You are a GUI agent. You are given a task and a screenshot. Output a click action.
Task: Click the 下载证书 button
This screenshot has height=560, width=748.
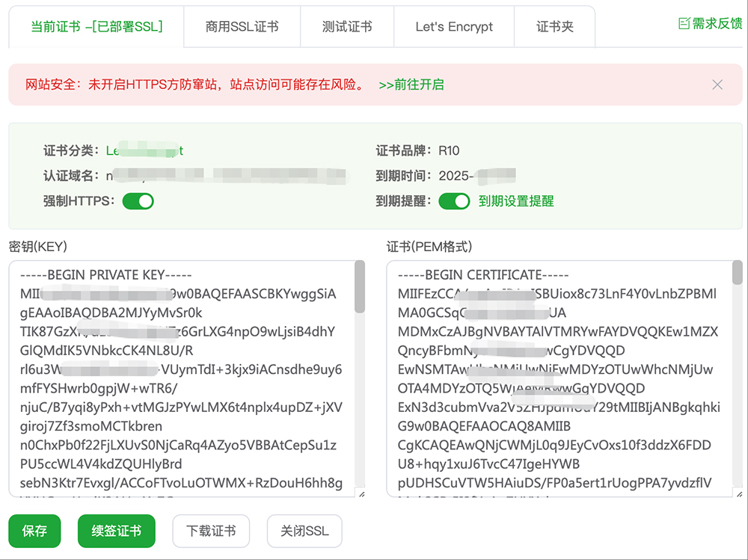click(211, 531)
